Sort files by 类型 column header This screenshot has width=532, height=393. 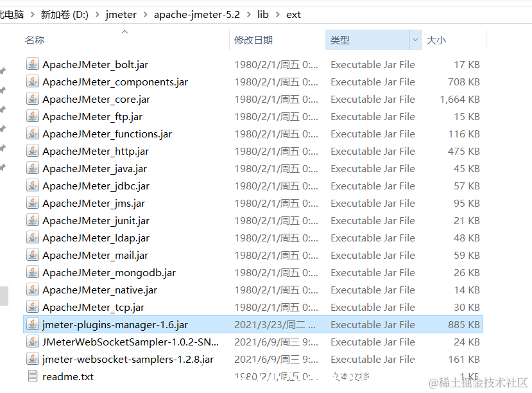pos(340,40)
